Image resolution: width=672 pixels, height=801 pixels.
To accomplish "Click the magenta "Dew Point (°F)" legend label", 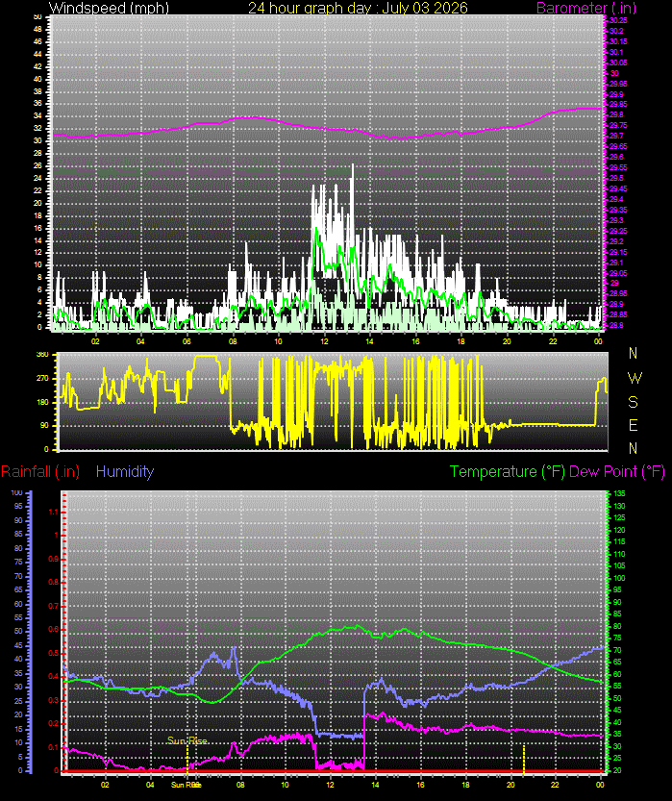I will (x=617, y=471).
